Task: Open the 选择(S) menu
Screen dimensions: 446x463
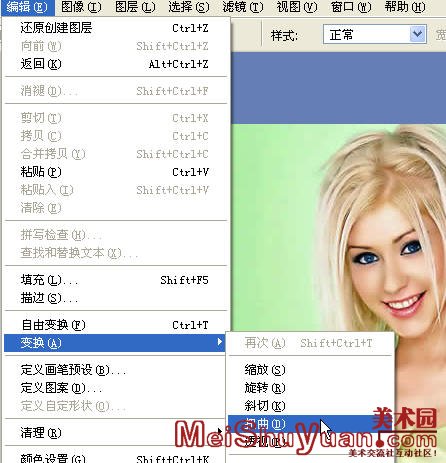Action: tap(189, 7)
